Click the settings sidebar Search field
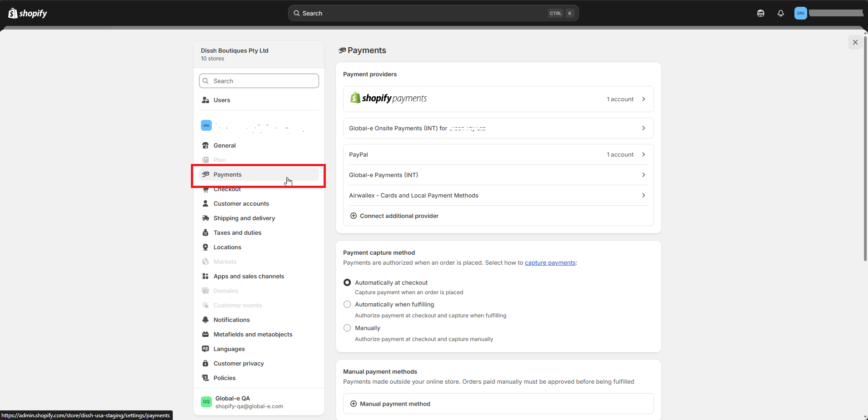868x420 pixels. [x=259, y=81]
